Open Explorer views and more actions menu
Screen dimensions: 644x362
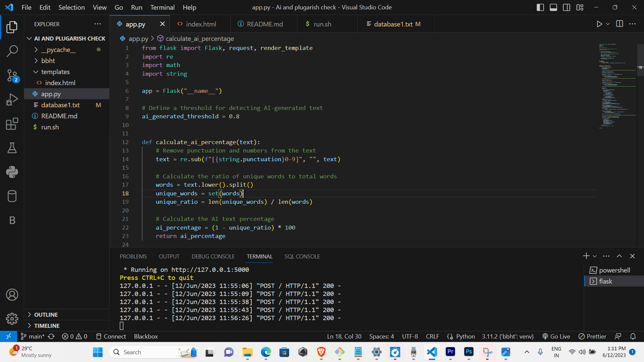pyautogui.click(x=97, y=24)
